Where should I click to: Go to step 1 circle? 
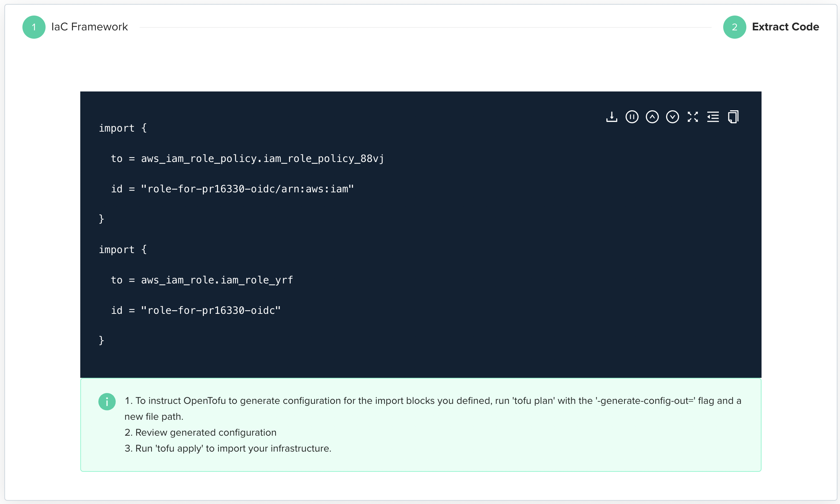34,27
